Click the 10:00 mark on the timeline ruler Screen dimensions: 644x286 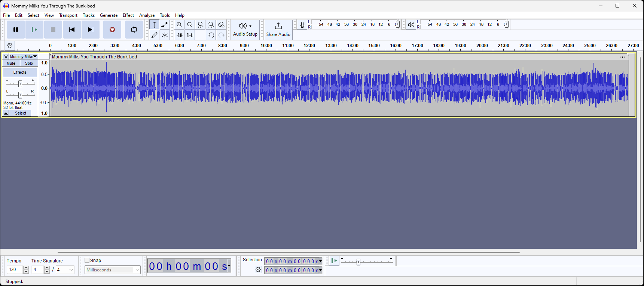pos(266,46)
